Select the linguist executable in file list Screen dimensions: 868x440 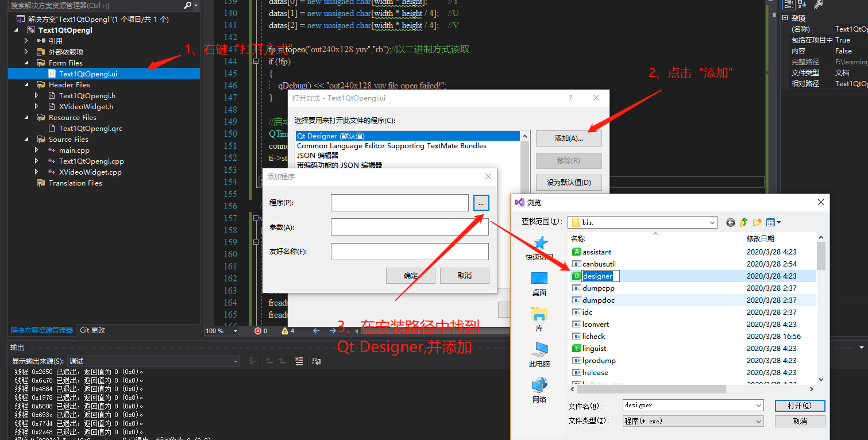click(589, 348)
